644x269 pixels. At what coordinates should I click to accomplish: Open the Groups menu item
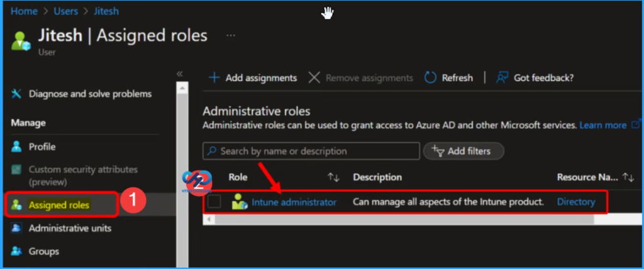43,251
